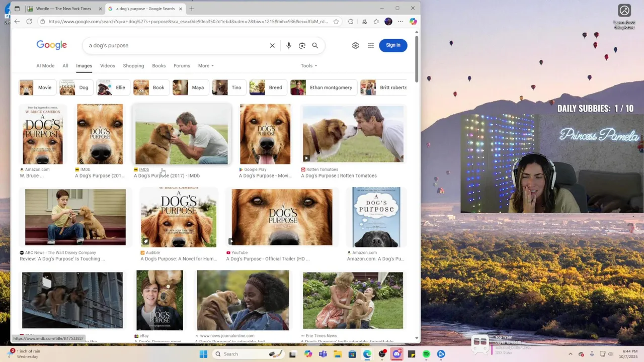The image size is (644, 362).
Task: Open A Dog's Purpose (2017) IMDb image
Action: coord(182,134)
